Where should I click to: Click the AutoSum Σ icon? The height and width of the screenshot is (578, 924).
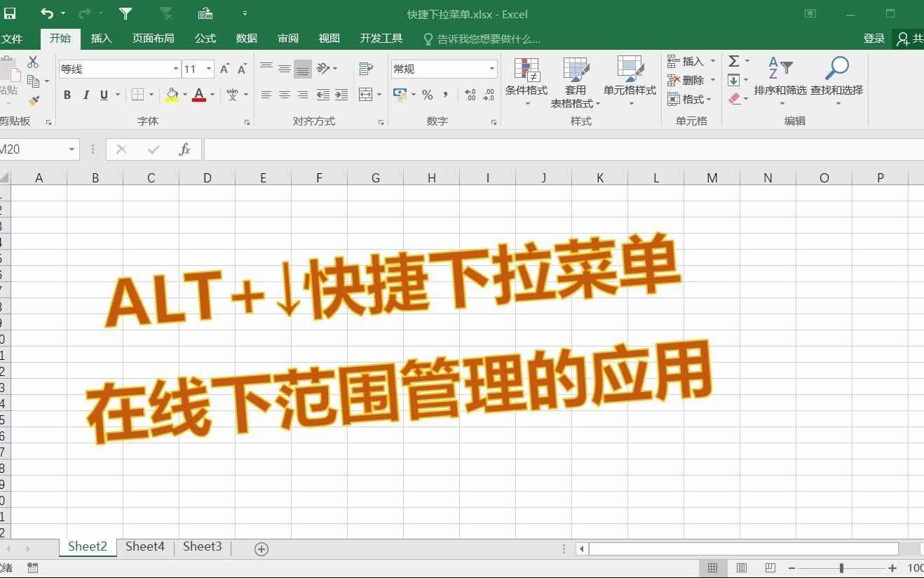pos(733,61)
